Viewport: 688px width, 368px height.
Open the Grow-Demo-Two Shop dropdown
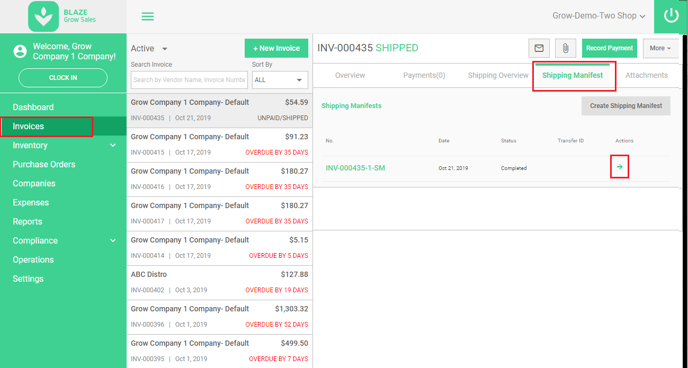pos(598,16)
